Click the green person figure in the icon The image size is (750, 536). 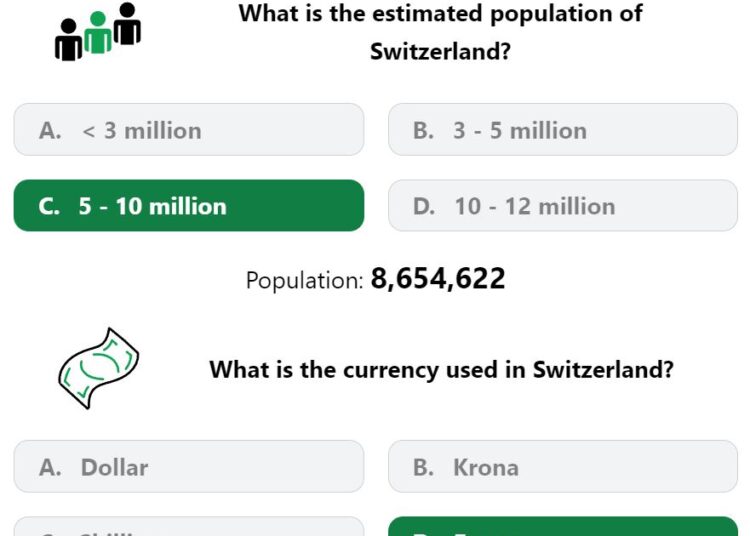coord(98,33)
